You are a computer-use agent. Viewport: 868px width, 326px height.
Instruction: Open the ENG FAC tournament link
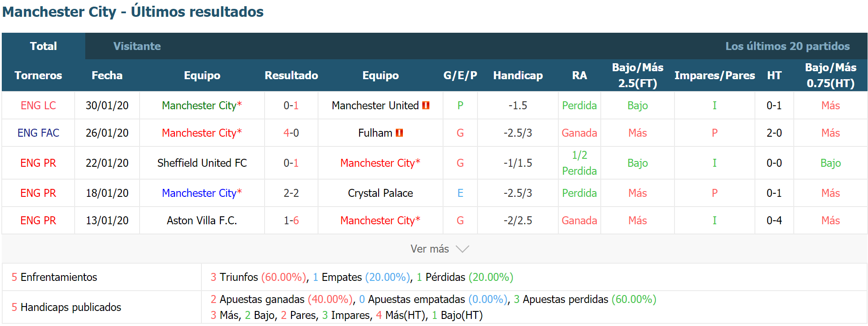(38, 133)
